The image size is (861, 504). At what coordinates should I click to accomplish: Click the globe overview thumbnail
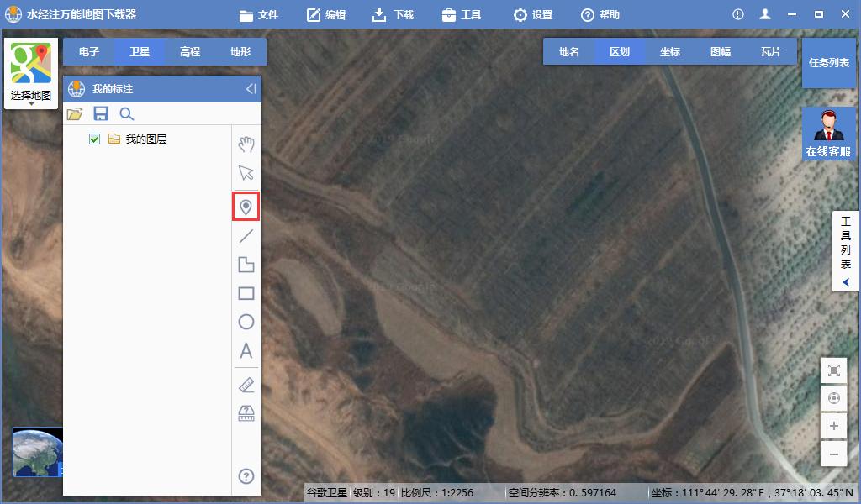coord(38,452)
